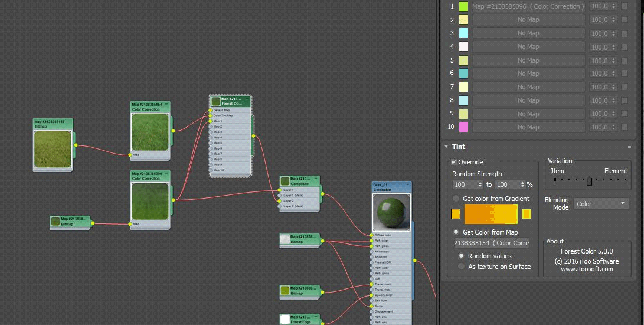
Task: Collapse the Forest Color node using its minus icon
Action: [247, 97]
